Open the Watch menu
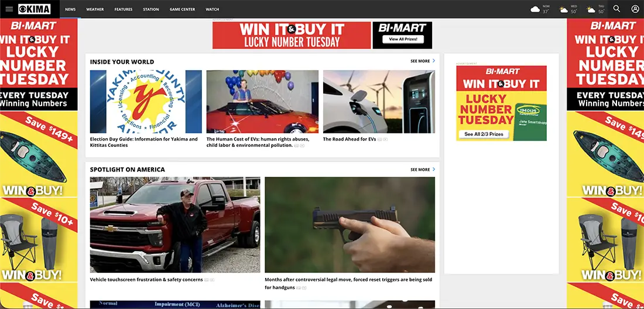Screen dimensions: 644x309 tap(213, 9)
